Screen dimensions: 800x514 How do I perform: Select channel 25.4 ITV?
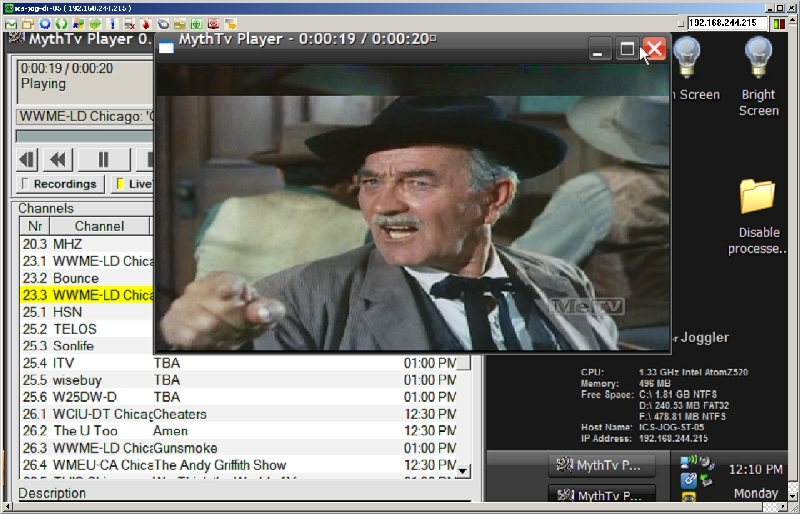pyautogui.click(x=238, y=363)
